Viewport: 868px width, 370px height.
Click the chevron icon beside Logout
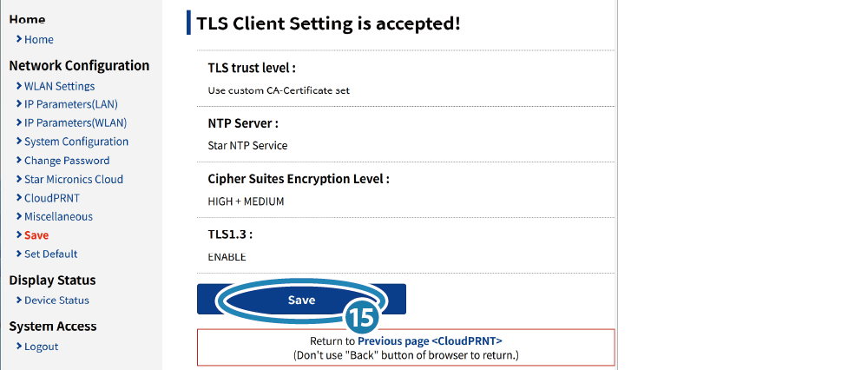19,347
